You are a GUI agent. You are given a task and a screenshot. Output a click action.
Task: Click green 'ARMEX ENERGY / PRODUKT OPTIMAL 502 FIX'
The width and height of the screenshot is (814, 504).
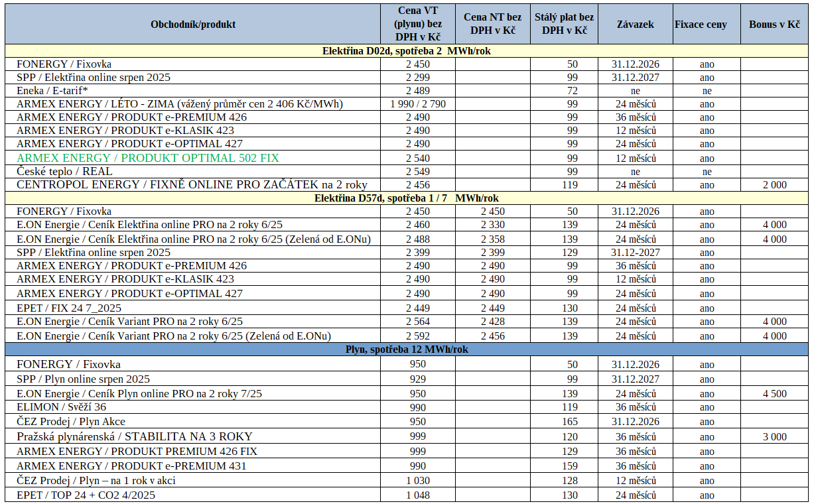pyautogui.click(x=148, y=158)
